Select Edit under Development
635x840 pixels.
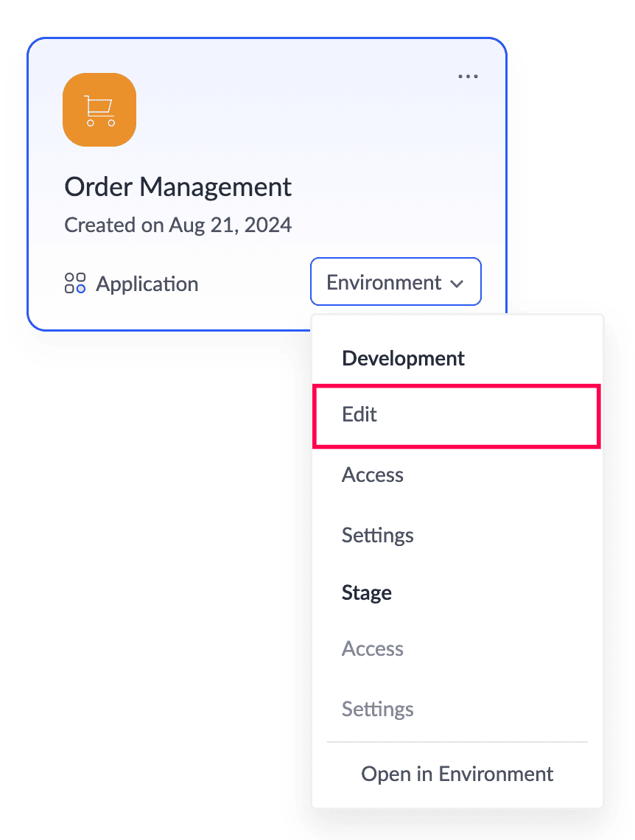tap(359, 415)
